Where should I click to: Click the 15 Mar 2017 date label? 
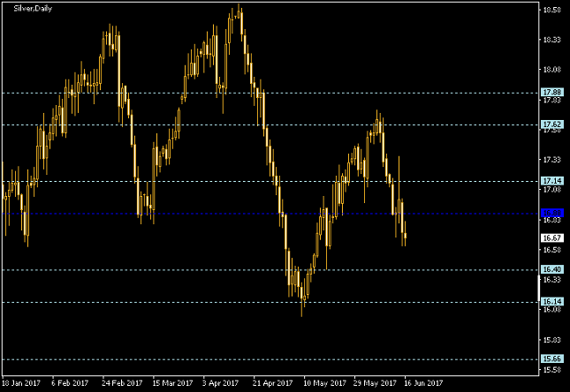point(172,383)
